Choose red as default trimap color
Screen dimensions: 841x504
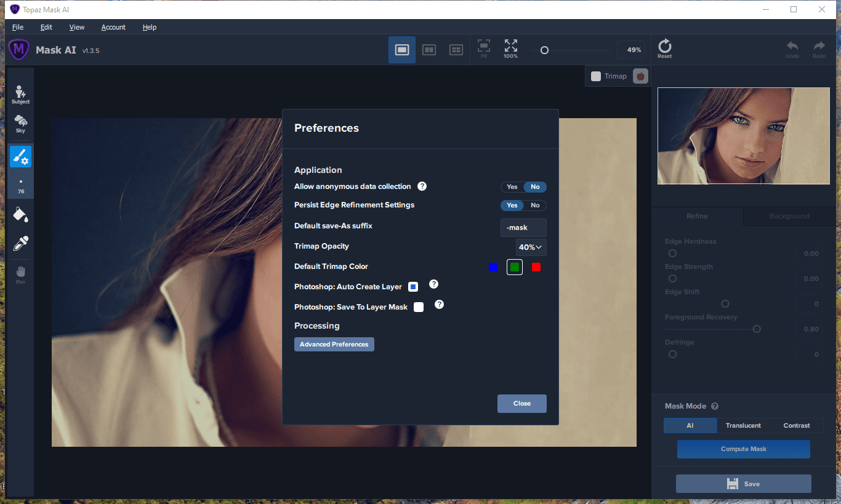tap(536, 267)
